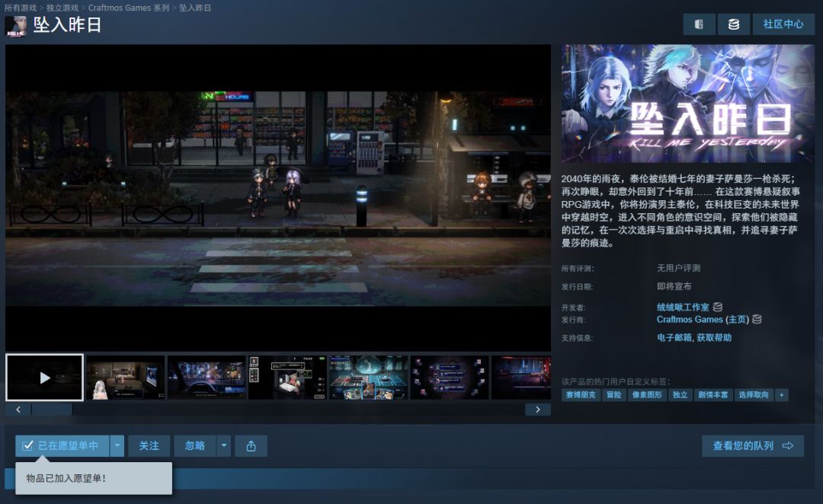Click the stacked discs icon button at top right
Viewport: 823px width, 504px height.
tap(733, 24)
